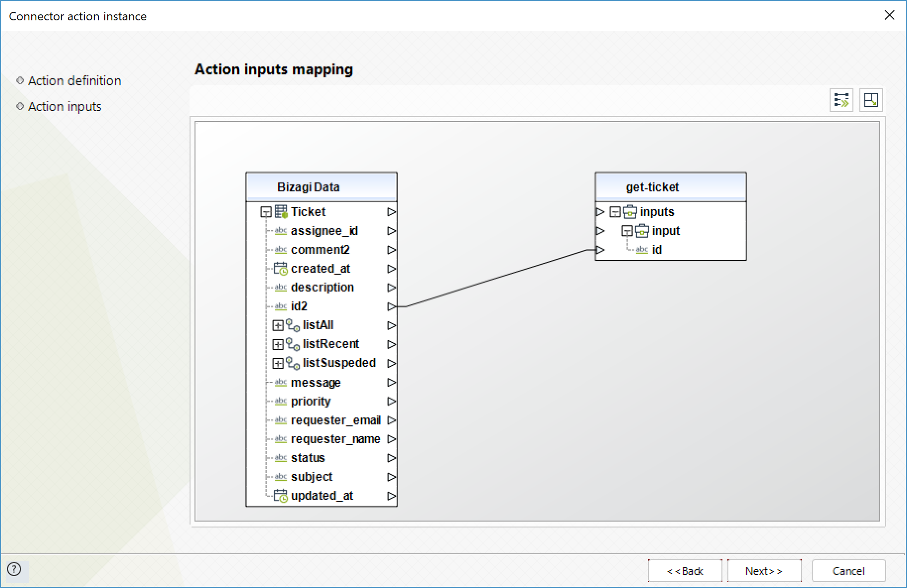The height and width of the screenshot is (588, 907).
Task: Click the inputs briefcase icon
Action: click(630, 212)
